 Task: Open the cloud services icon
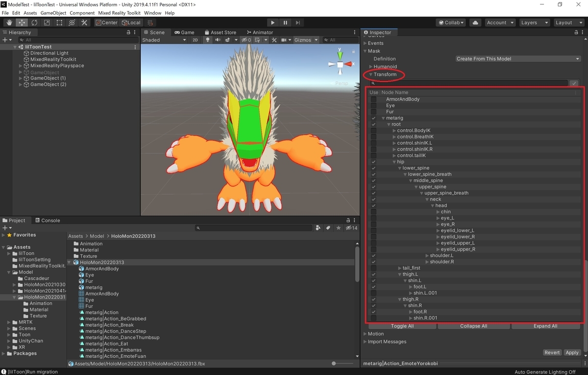(475, 23)
